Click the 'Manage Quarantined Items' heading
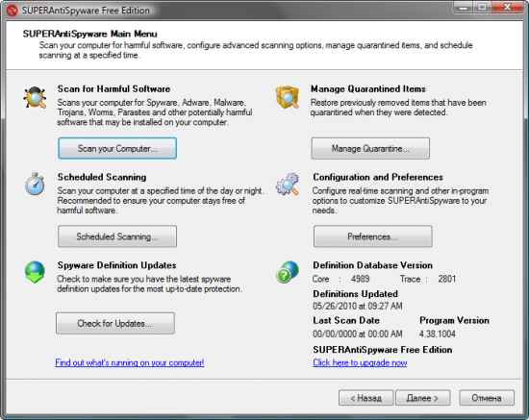Image resolution: width=529 pixels, height=420 pixels. [368, 89]
